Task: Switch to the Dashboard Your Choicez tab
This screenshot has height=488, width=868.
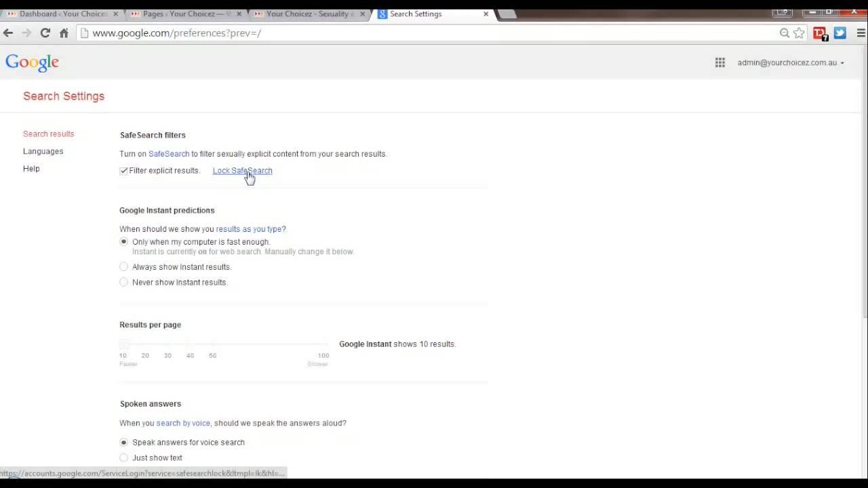Action: (60, 14)
